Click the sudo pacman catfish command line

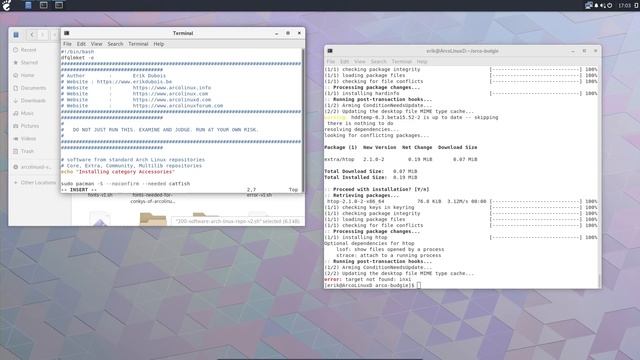[126, 184]
